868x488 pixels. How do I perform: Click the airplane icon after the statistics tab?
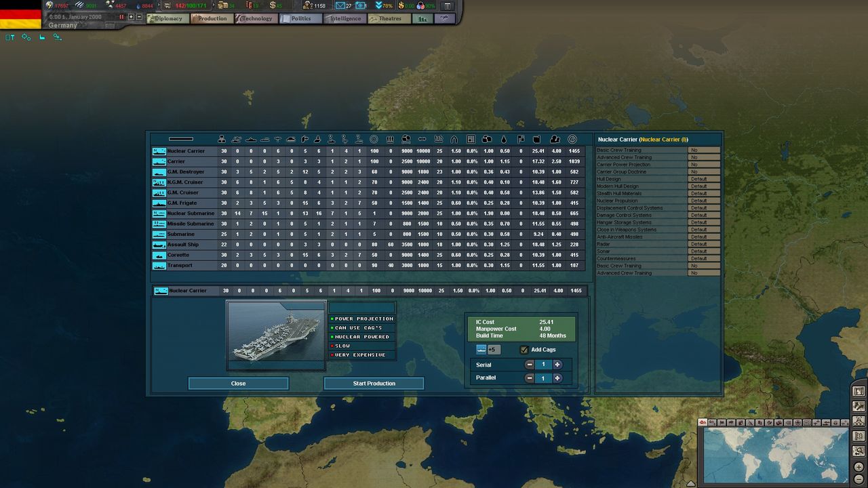(445, 18)
